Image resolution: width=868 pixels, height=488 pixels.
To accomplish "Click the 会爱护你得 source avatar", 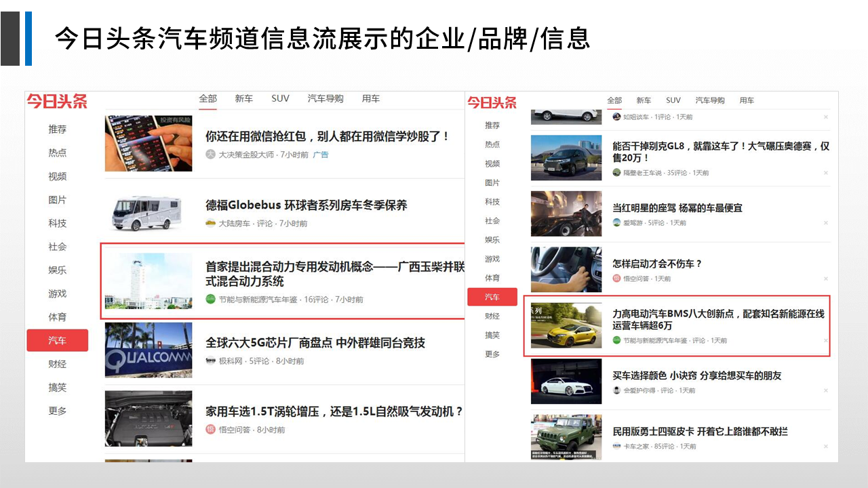I will 616,390.
